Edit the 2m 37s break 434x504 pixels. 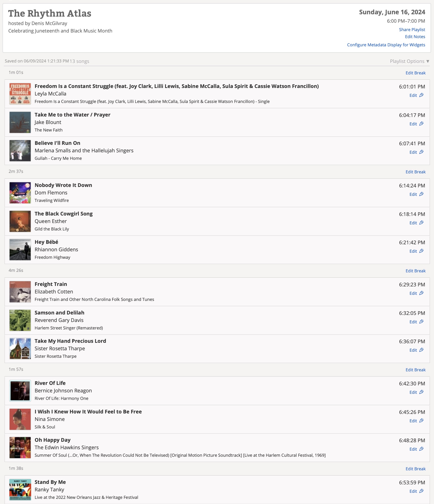click(415, 172)
